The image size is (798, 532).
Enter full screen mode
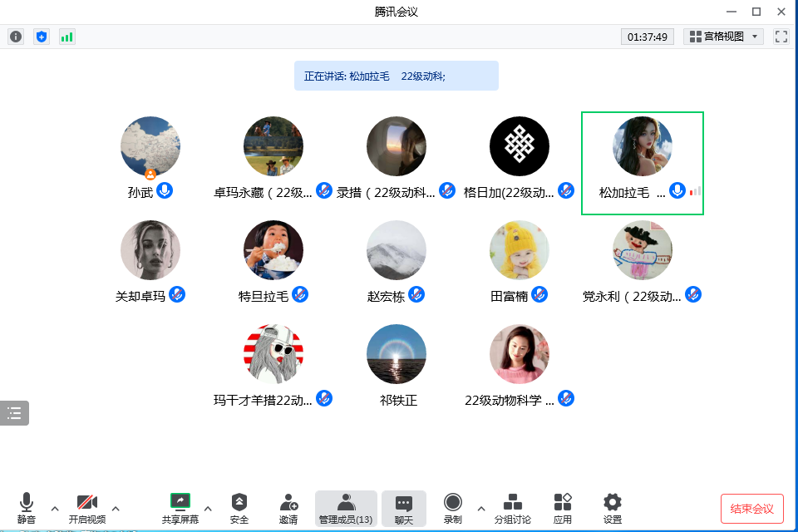pos(781,37)
